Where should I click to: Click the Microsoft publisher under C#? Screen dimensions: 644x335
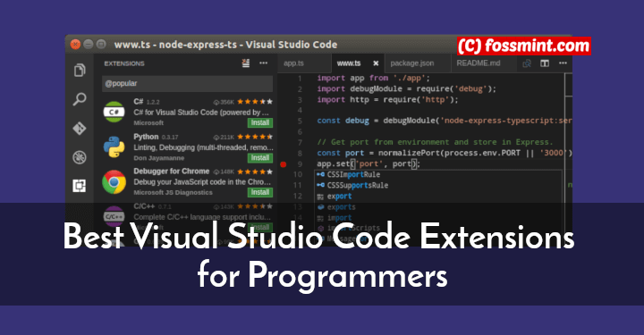coord(148,122)
